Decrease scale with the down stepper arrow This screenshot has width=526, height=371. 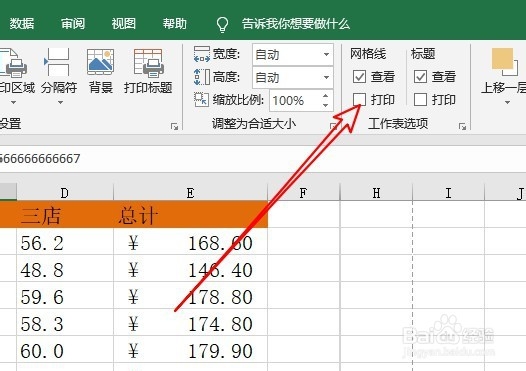coord(325,105)
